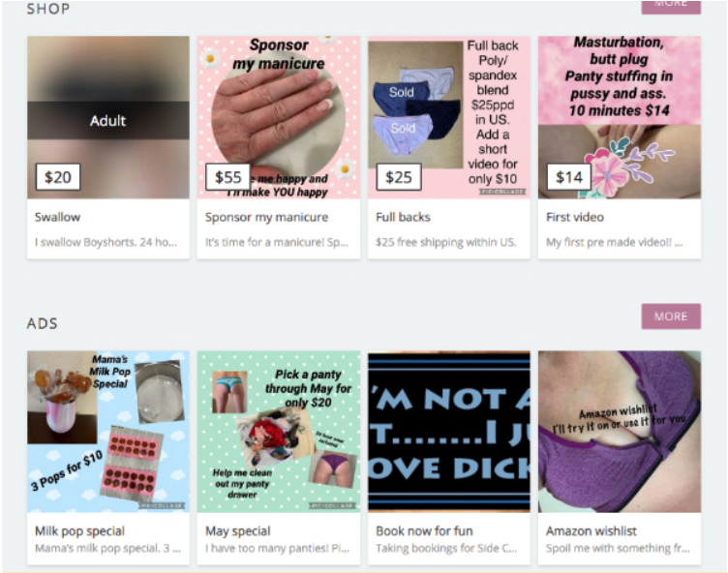Click the $14 price tag

(x=569, y=177)
